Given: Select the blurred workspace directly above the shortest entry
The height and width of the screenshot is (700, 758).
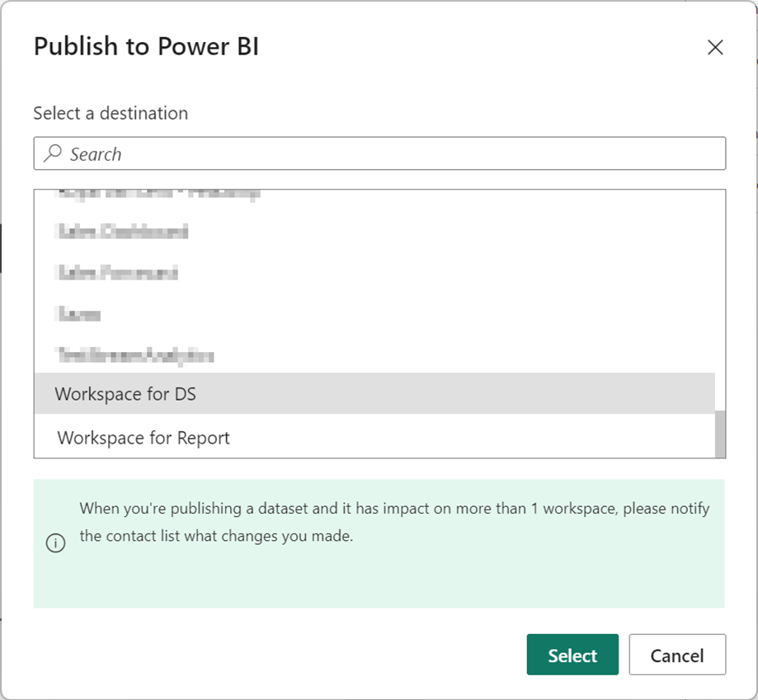Looking at the screenshot, I should tap(116, 273).
